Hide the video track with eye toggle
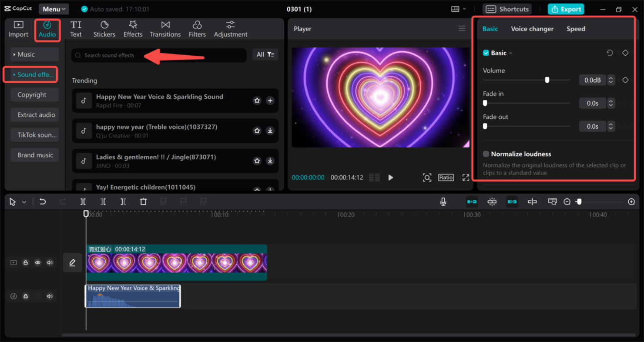The image size is (644, 342). pos(37,262)
